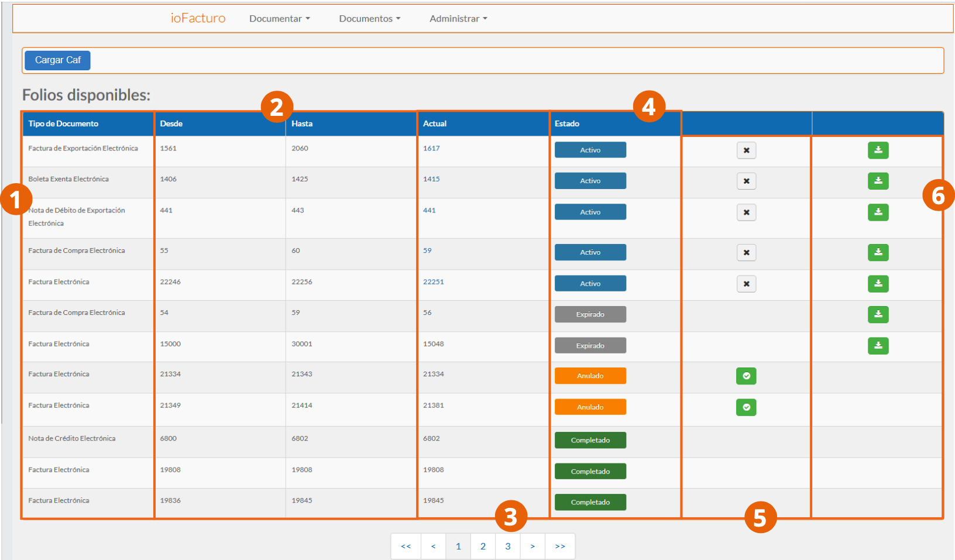Cancel the Nota de Débito de Exportación folio
955x560 pixels.
point(746,212)
